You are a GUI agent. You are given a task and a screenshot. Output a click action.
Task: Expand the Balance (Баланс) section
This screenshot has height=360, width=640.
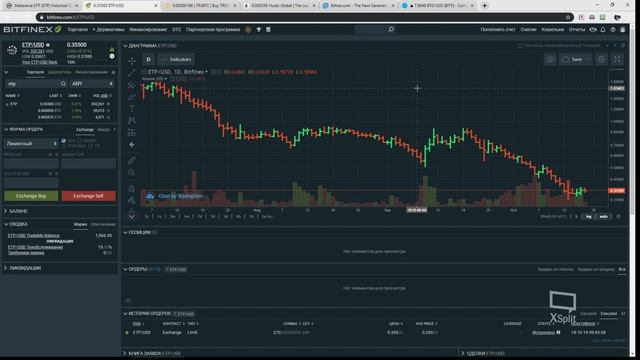(x=6, y=211)
